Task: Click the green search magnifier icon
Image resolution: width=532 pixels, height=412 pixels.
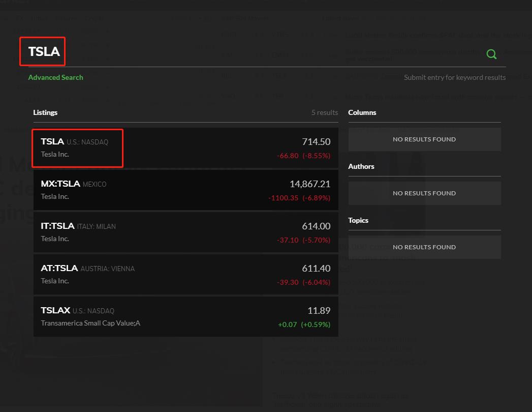Action: (491, 53)
